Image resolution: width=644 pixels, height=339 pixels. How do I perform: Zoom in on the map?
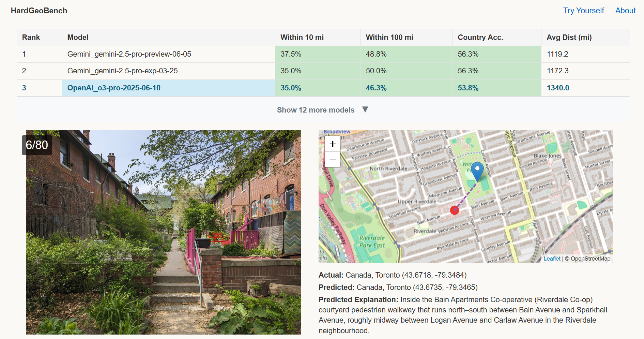pos(333,144)
